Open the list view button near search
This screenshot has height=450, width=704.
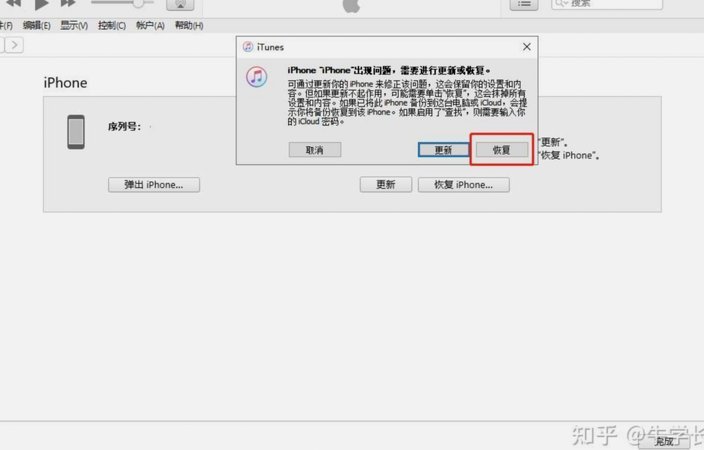pyautogui.click(x=524, y=4)
